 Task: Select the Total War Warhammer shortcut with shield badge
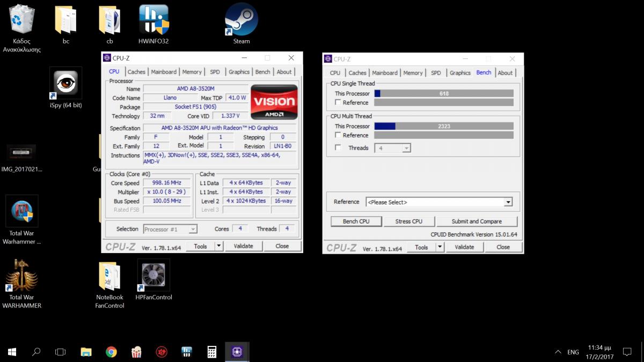click(x=21, y=220)
